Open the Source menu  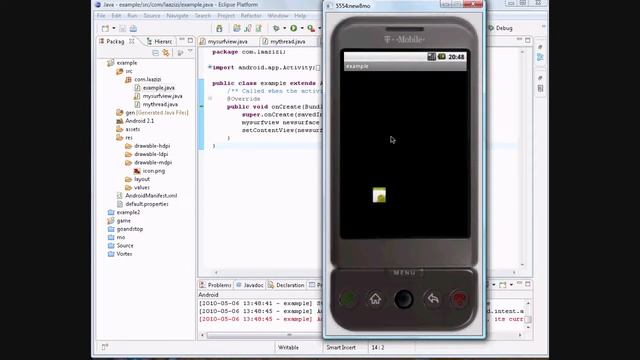[x=152, y=16]
